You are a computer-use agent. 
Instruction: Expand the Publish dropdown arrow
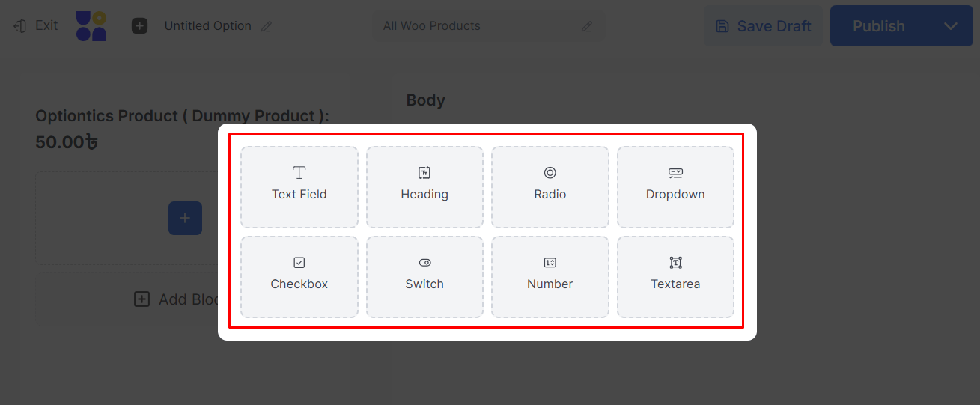[x=950, y=26]
